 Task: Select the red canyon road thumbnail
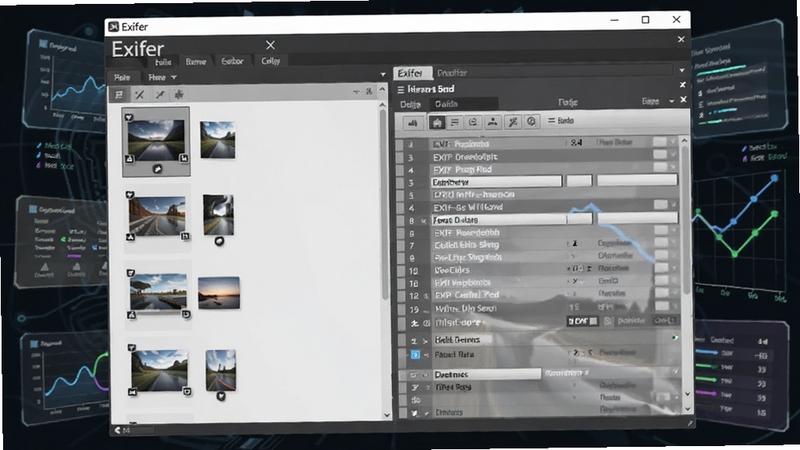tap(157, 216)
